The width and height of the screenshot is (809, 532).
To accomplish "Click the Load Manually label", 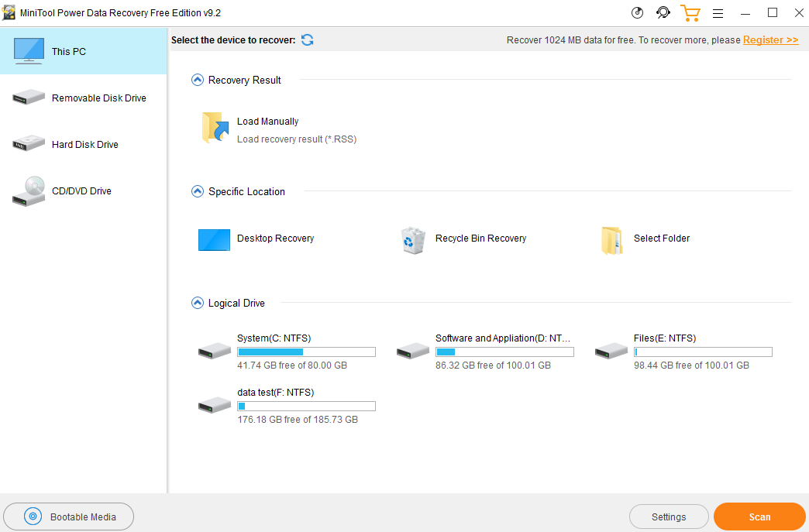I will (x=268, y=121).
